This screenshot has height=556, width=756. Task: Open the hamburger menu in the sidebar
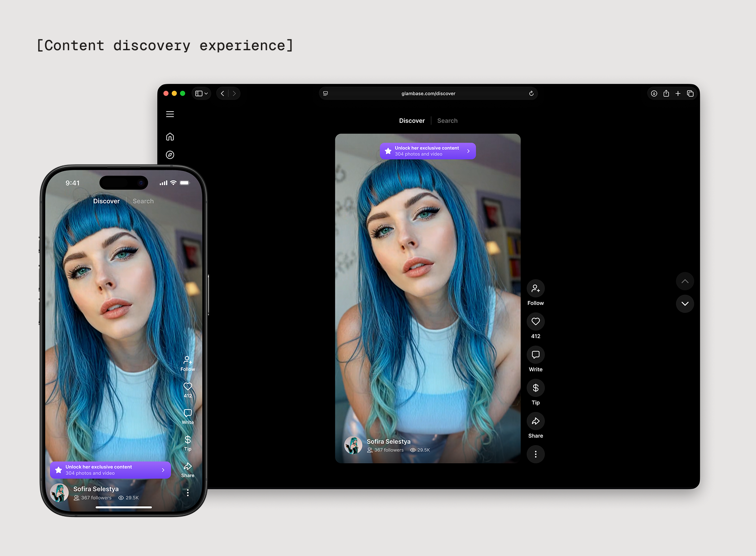170,114
